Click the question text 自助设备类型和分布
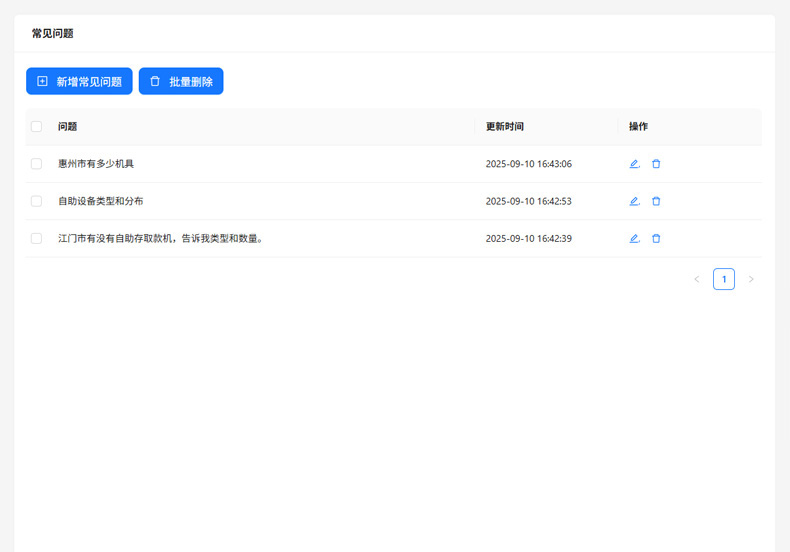Viewport: 790px width, 552px height. pos(101,201)
